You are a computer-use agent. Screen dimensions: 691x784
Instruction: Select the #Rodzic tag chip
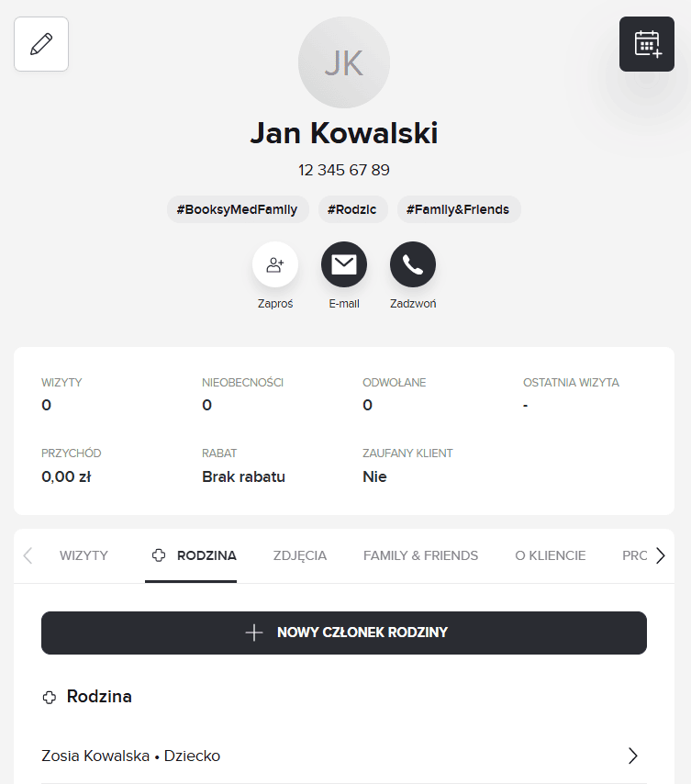(352, 208)
